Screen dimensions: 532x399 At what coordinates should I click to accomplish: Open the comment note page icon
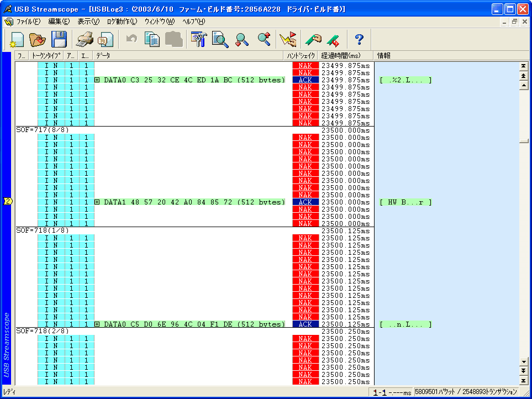[x=106, y=40]
